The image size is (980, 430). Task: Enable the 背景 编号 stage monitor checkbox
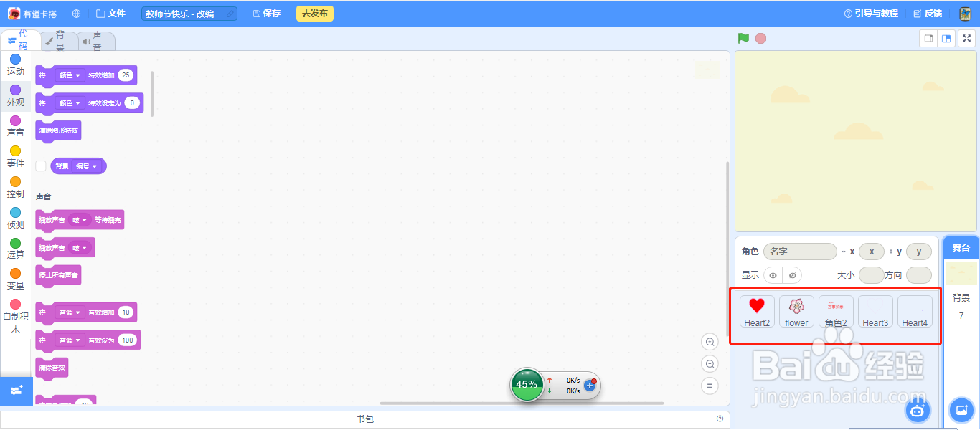(x=40, y=166)
